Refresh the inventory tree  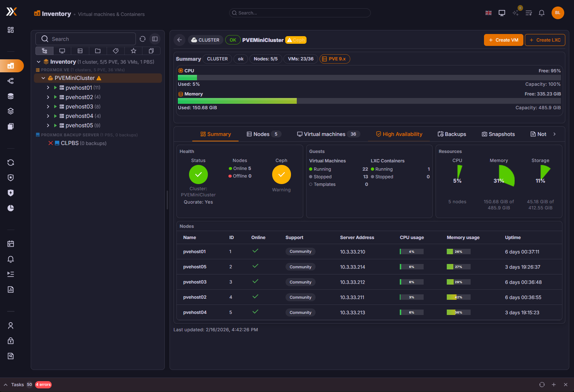(x=143, y=39)
